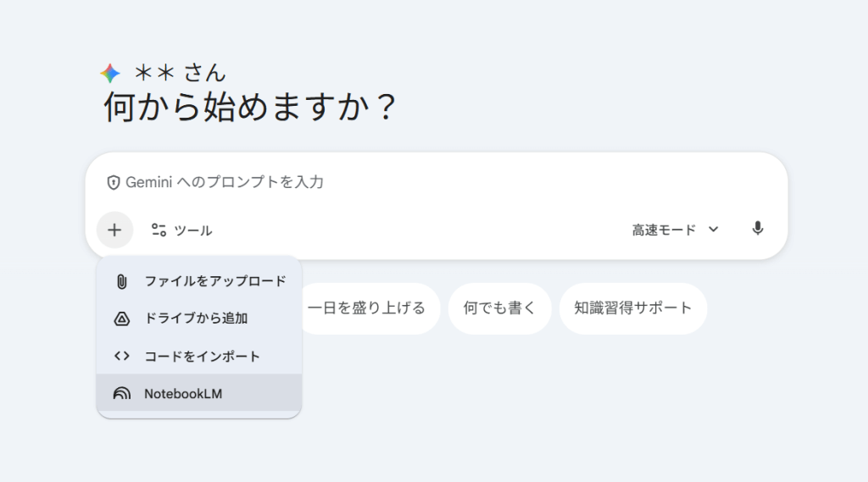Click the paperclip upload icon
Screen dimensions: 868x482
[x=121, y=281]
